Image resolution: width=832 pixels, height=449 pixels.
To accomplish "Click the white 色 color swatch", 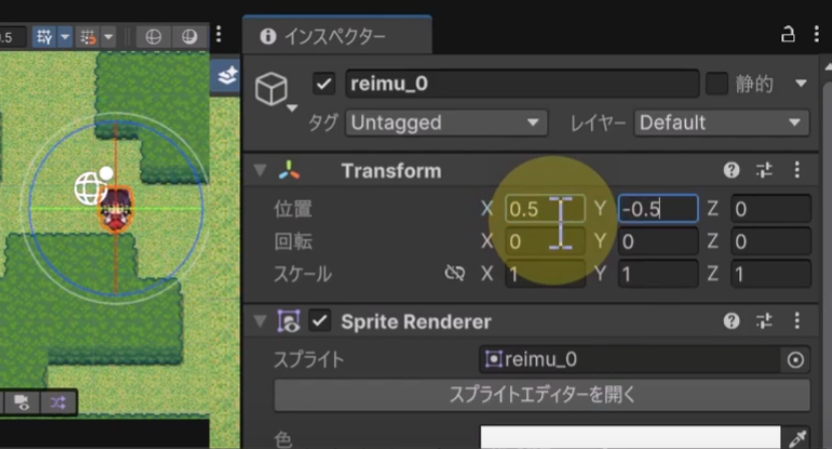I will click(x=630, y=437).
